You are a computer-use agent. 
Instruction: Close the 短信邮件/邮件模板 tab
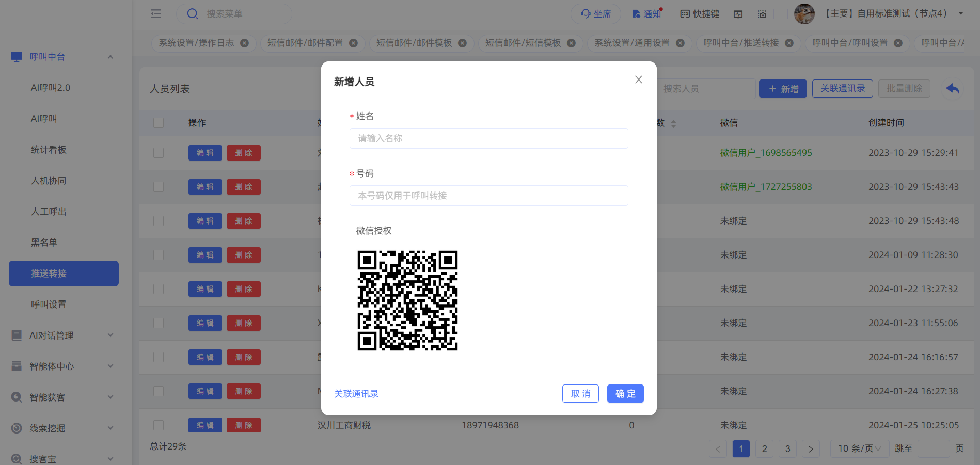[463, 43]
